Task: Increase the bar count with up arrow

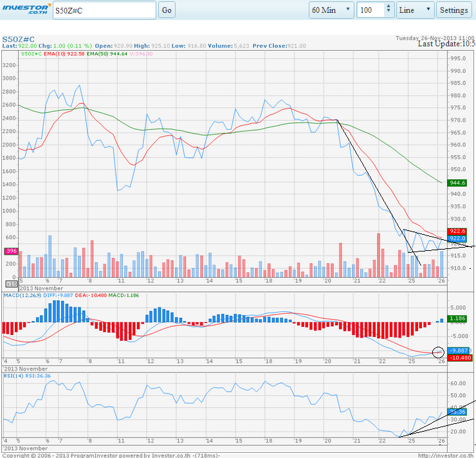Action: [x=388, y=7]
